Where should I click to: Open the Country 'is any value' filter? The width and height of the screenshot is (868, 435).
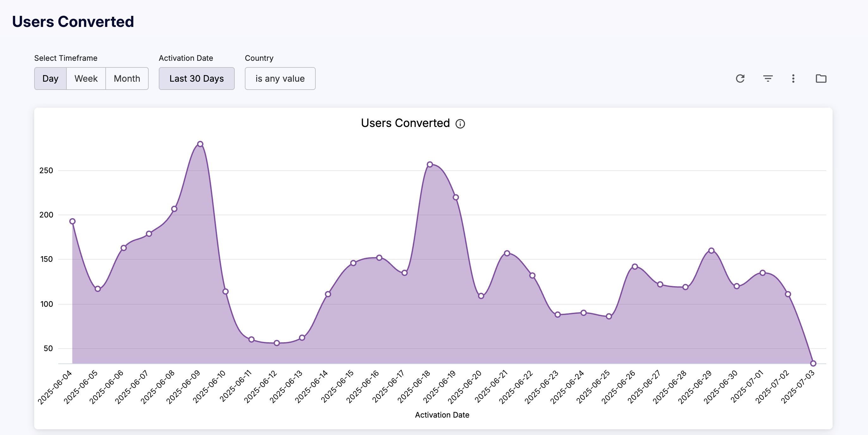[x=280, y=79]
